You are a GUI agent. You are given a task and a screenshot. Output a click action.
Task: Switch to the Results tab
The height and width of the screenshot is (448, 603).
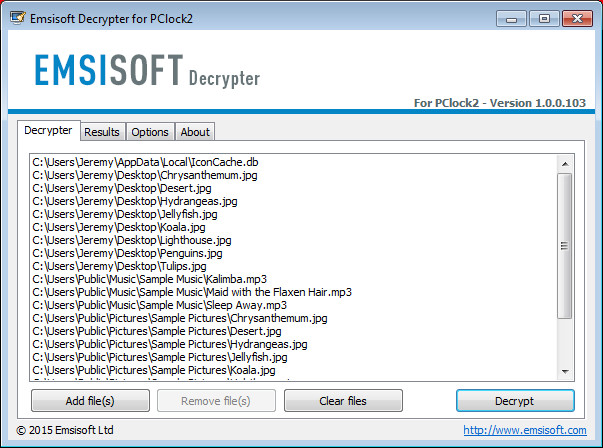pos(102,132)
